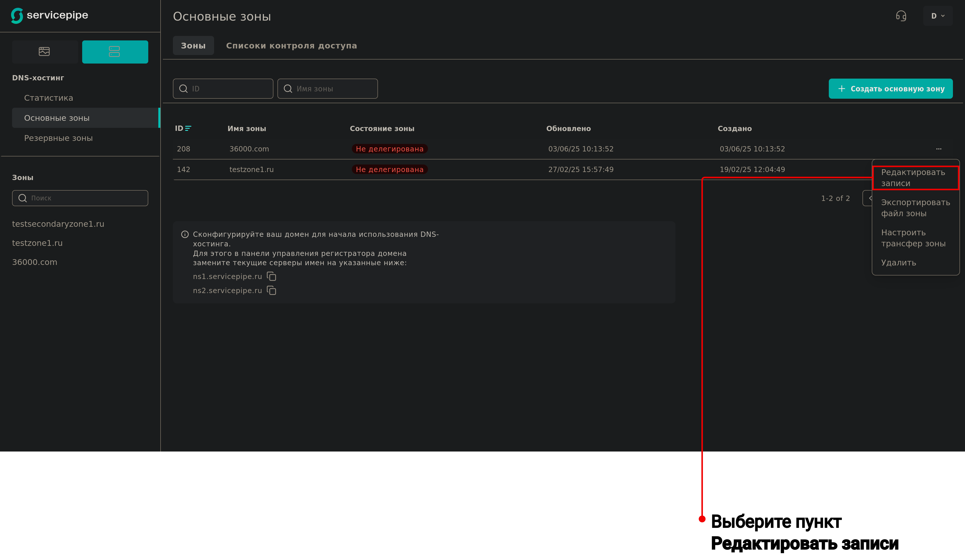Copy the ns2.servicepipe.ru nameserver address

pyautogui.click(x=271, y=291)
